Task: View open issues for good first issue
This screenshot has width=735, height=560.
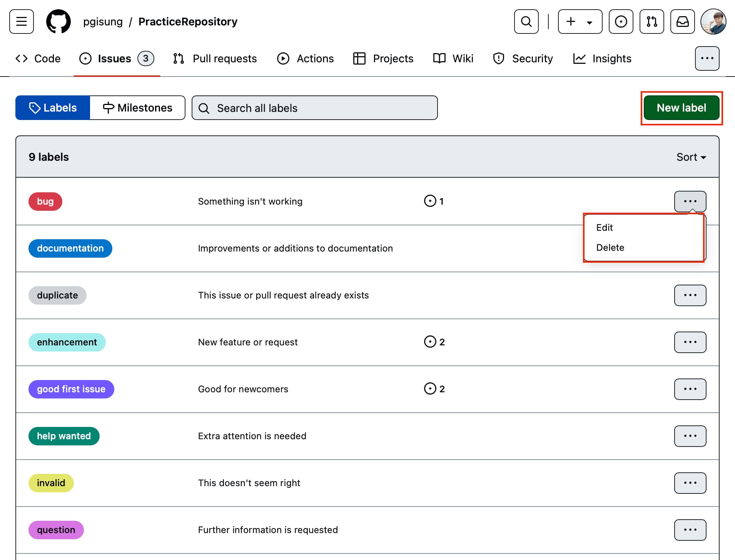Action: pyautogui.click(x=434, y=389)
